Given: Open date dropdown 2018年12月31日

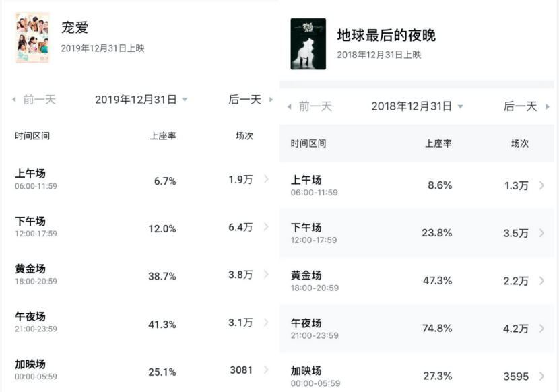Looking at the screenshot, I should pyautogui.click(x=417, y=106).
